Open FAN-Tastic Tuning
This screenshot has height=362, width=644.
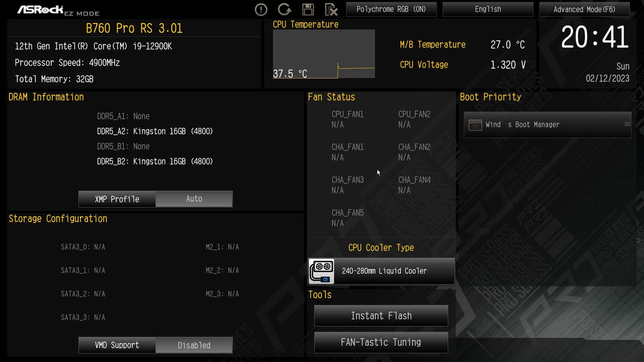coord(381,342)
